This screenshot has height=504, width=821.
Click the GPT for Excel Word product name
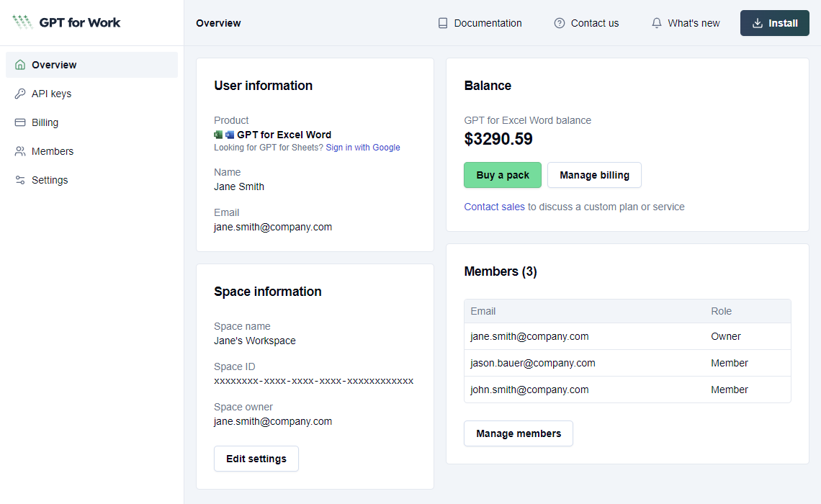pyautogui.click(x=284, y=135)
